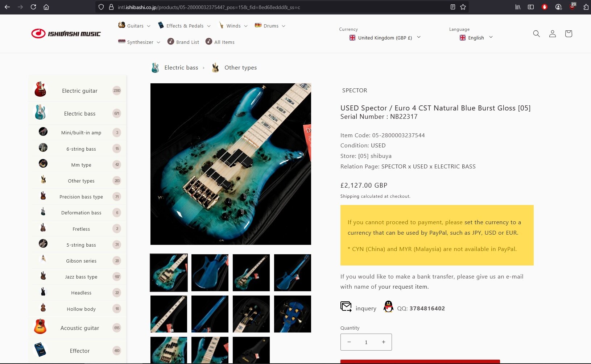591x364 pixels.
Task: Open the site search icon
Action: (536, 34)
